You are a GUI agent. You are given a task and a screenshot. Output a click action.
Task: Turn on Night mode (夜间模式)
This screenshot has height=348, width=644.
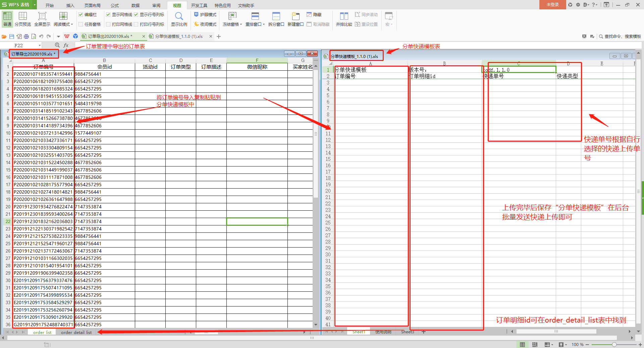[205, 24]
